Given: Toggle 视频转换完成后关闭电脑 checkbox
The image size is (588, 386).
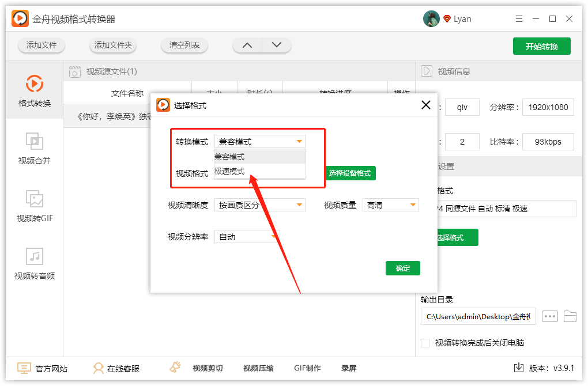Looking at the screenshot, I should (x=425, y=343).
